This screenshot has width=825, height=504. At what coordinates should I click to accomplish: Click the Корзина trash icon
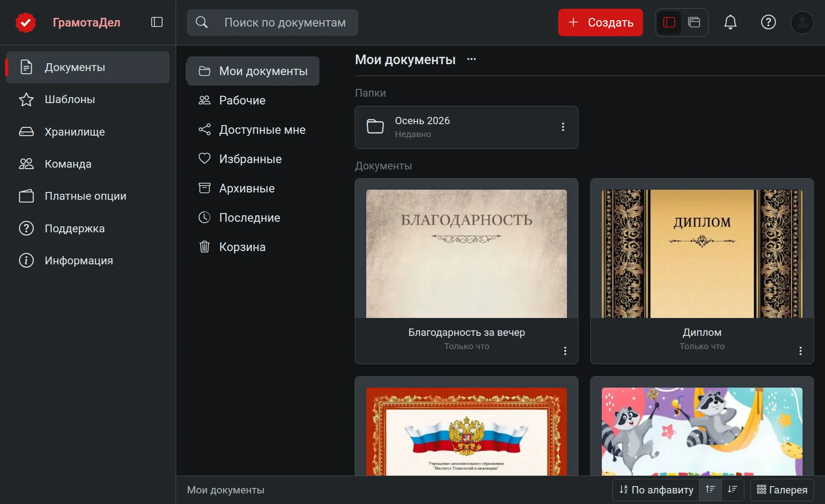(x=204, y=247)
